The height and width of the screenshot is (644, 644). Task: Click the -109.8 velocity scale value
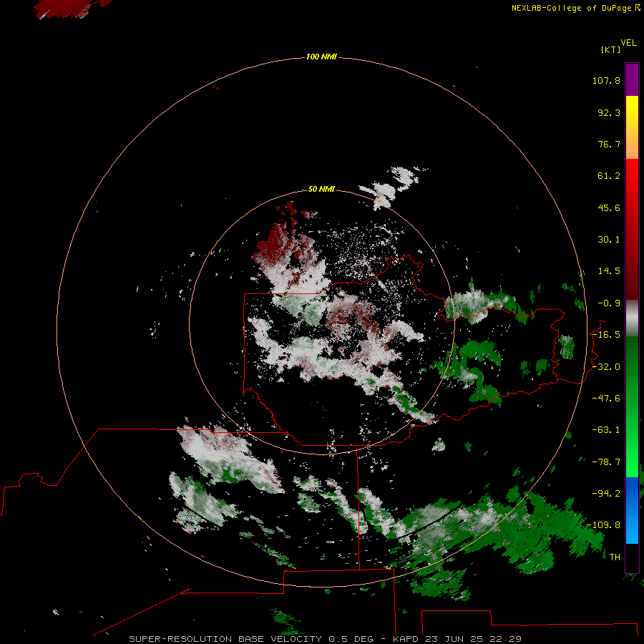click(604, 525)
